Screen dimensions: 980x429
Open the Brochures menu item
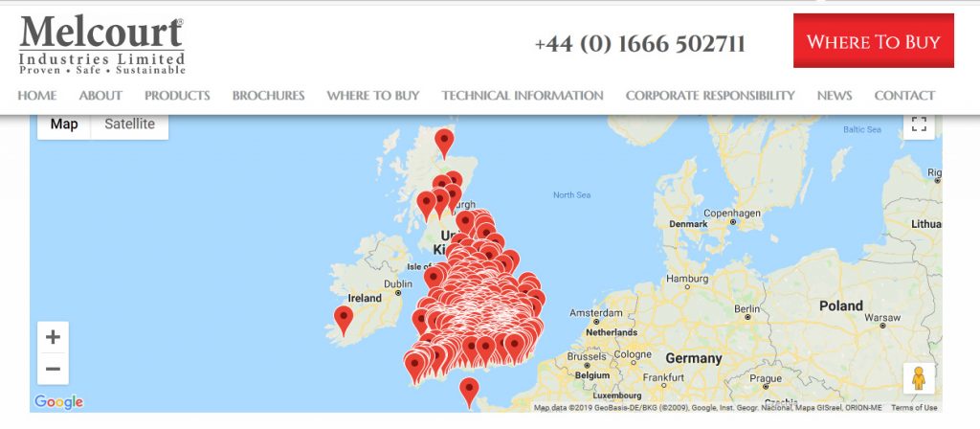[x=268, y=96]
